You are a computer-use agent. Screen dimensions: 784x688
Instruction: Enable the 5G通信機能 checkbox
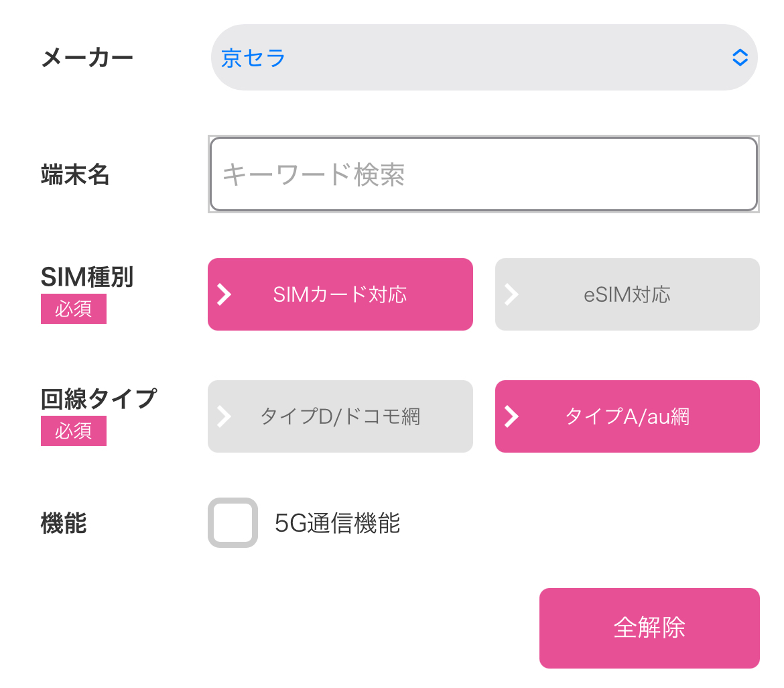pos(233,522)
